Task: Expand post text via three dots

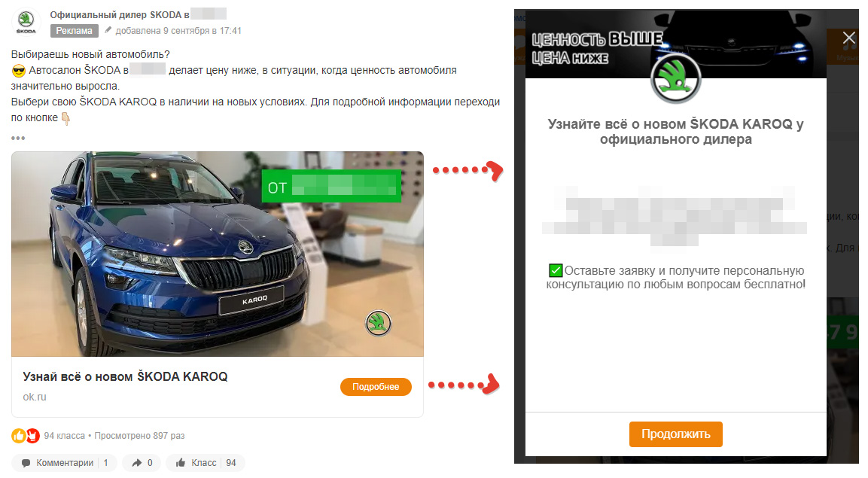Action: tap(18, 138)
